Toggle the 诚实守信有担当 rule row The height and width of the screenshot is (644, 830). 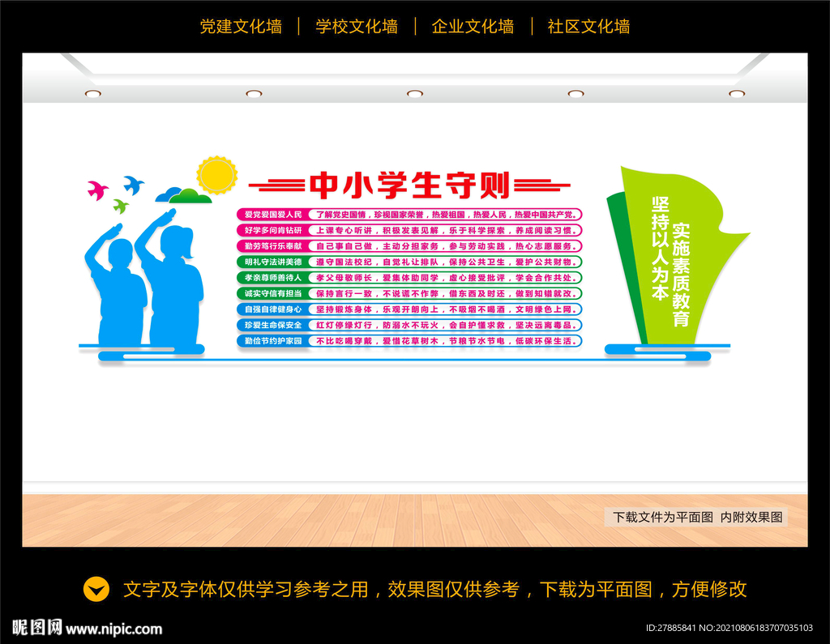pyautogui.click(x=270, y=293)
